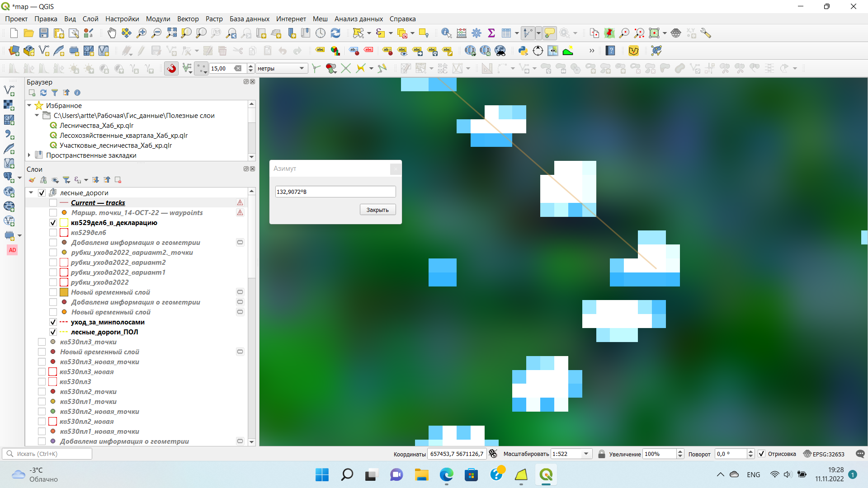Screen dimensions: 868x488
Task: Toggle the Отрисовка render checkbox
Action: pyautogui.click(x=762, y=454)
